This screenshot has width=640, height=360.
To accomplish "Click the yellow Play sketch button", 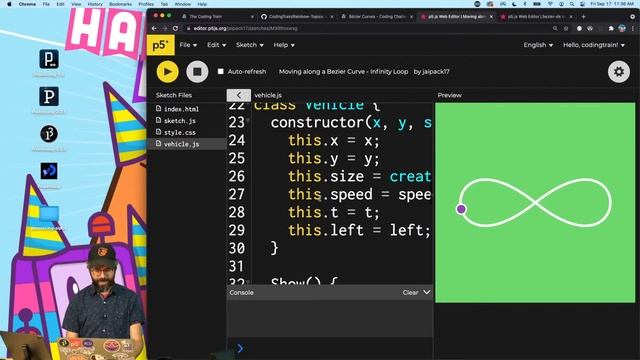I will [167, 71].
